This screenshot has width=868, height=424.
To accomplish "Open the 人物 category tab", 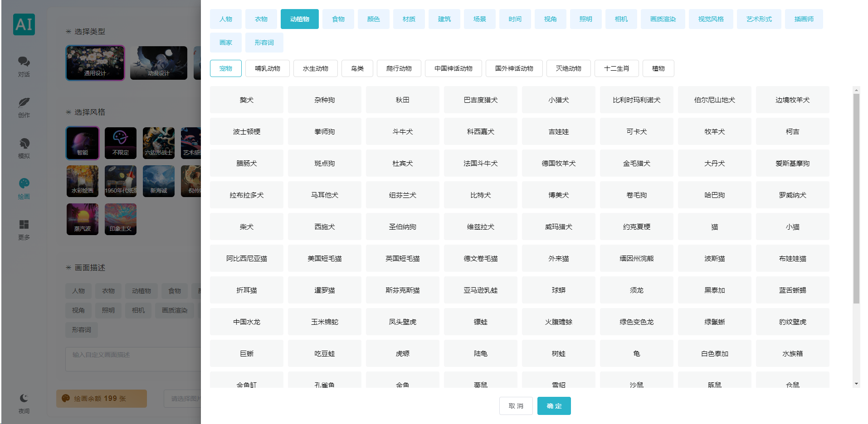I will tap(225, 19).
